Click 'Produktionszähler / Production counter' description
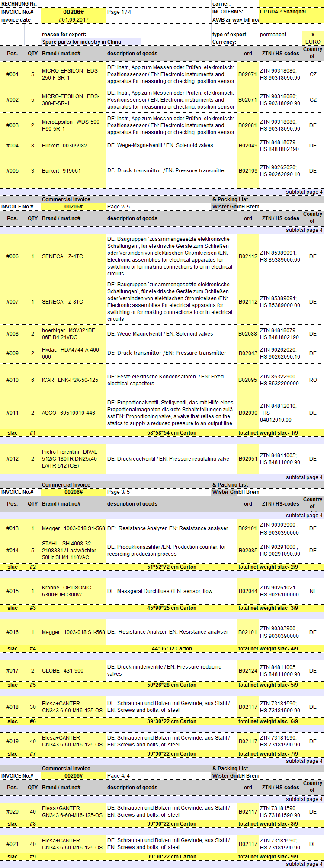The height and width of the screenshot is (868, 324). (171, 551)
